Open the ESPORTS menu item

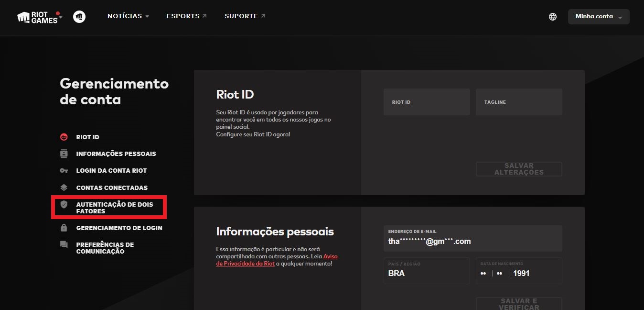coord(183,16)
